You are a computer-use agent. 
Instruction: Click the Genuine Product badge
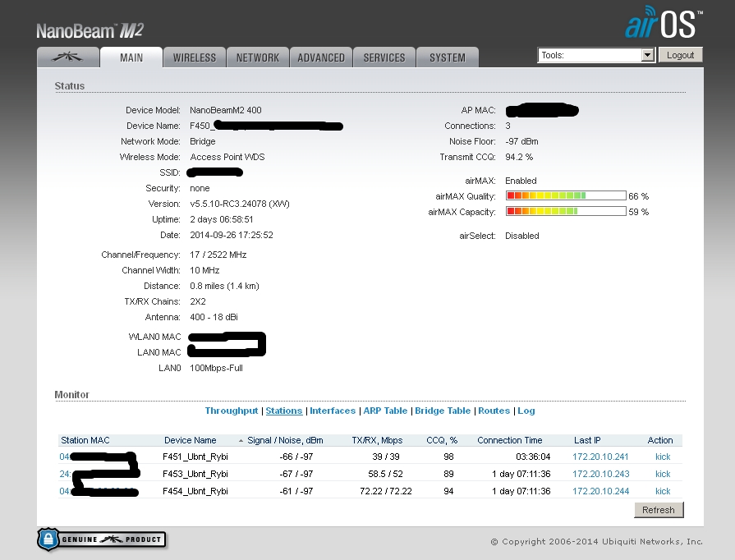[102, 539]
